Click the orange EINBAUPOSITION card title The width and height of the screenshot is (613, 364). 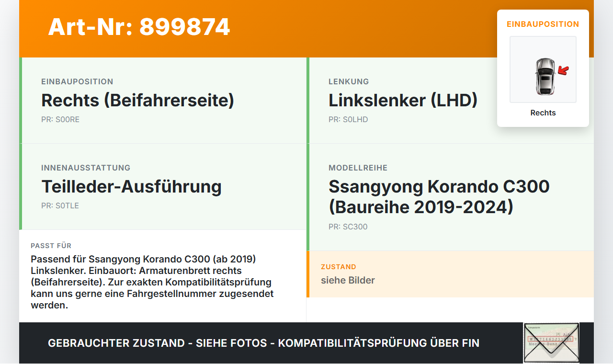pos(543,24)
